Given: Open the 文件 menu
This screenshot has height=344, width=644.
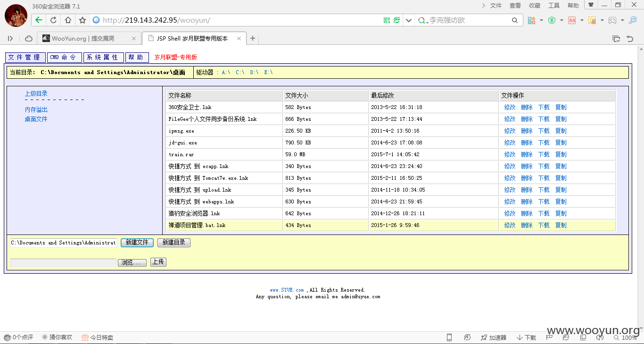Looking at the screenshot, I should 496,6.
